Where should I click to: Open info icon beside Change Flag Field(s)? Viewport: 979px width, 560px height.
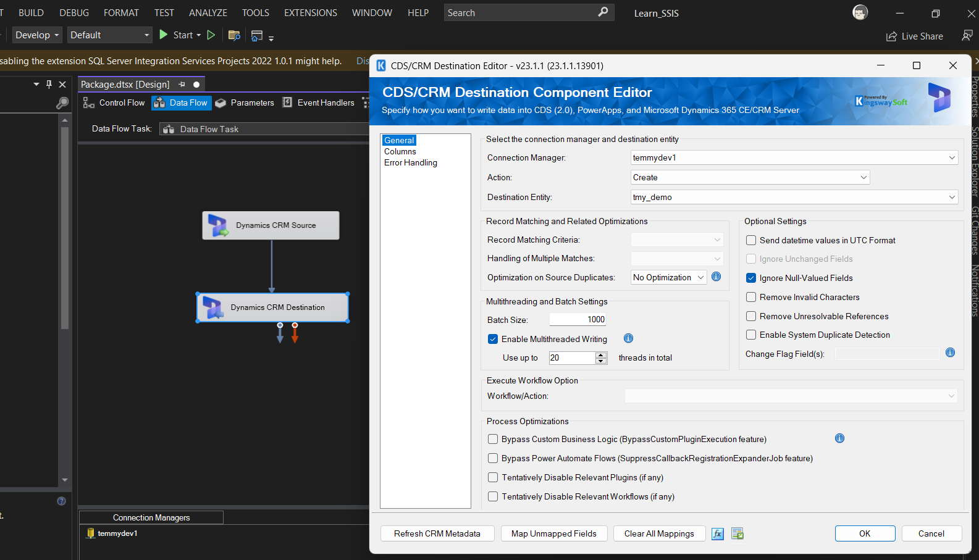(950, 353)
